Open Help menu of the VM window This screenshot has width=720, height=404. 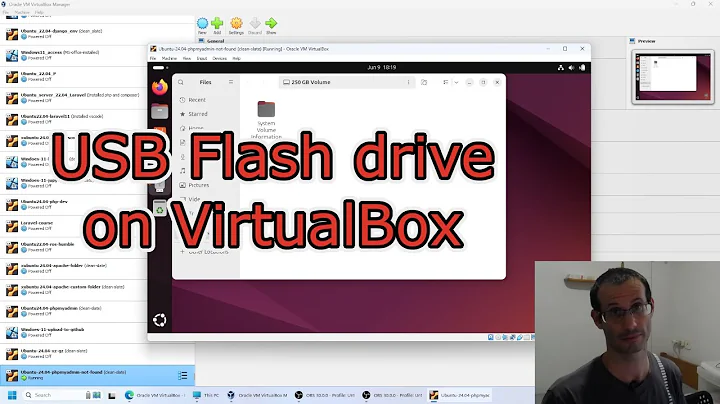pyautogui.click(x=236, y=59)
